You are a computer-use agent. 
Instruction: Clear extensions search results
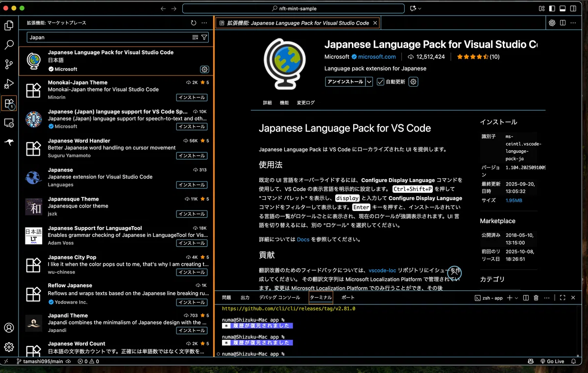[x=195, y=37]
